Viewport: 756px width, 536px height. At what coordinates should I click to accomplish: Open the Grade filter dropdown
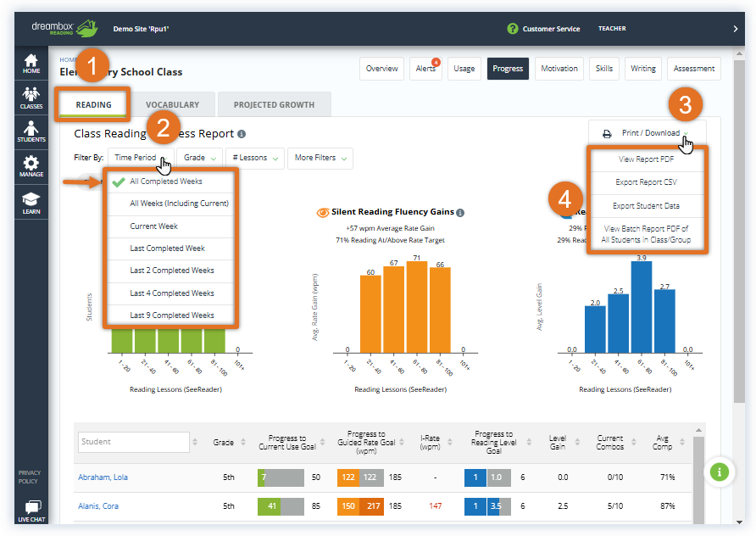click(198, 158)
